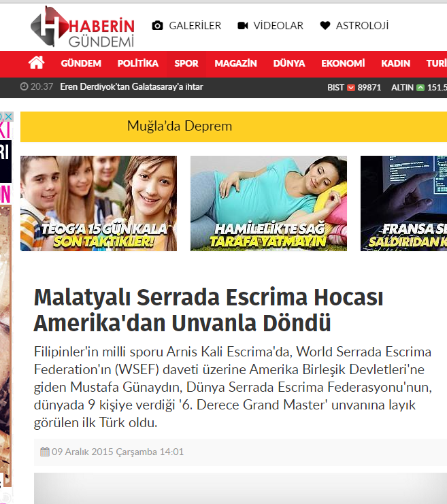Click the Haberin Gündemi logo
The height and width of the screenshot is (504, 447).
(x=82, y=27)
